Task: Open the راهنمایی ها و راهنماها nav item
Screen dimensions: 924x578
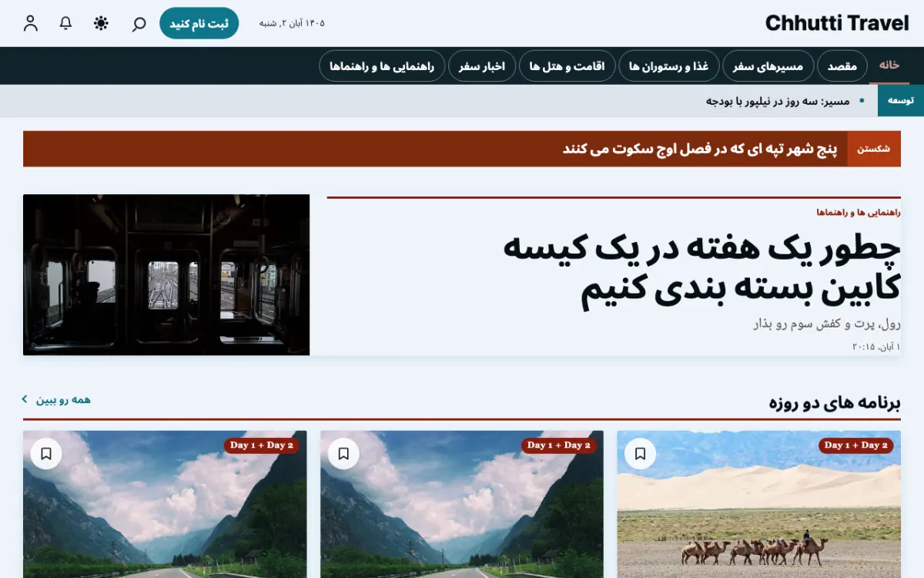Action: (382, 66)
